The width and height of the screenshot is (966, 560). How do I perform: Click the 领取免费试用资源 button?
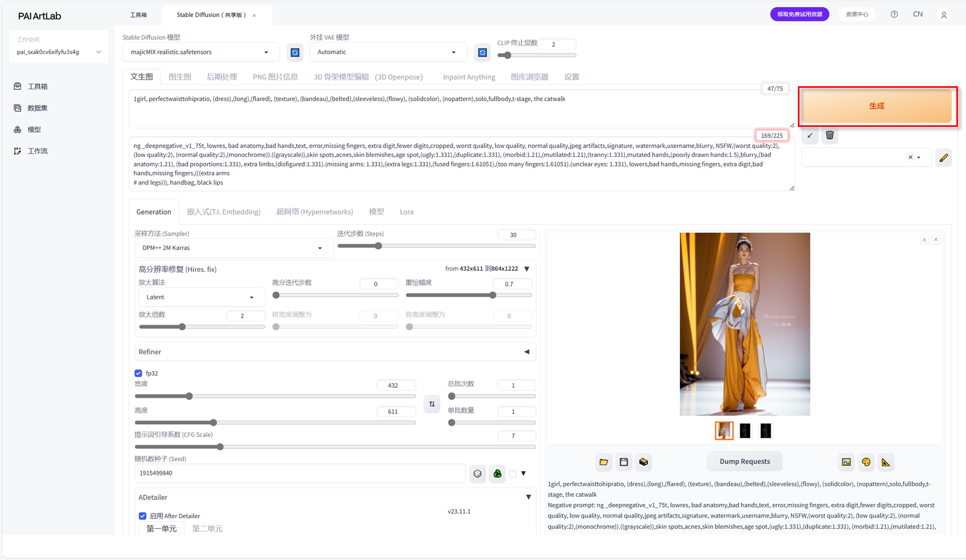click(x=799, y=14)
